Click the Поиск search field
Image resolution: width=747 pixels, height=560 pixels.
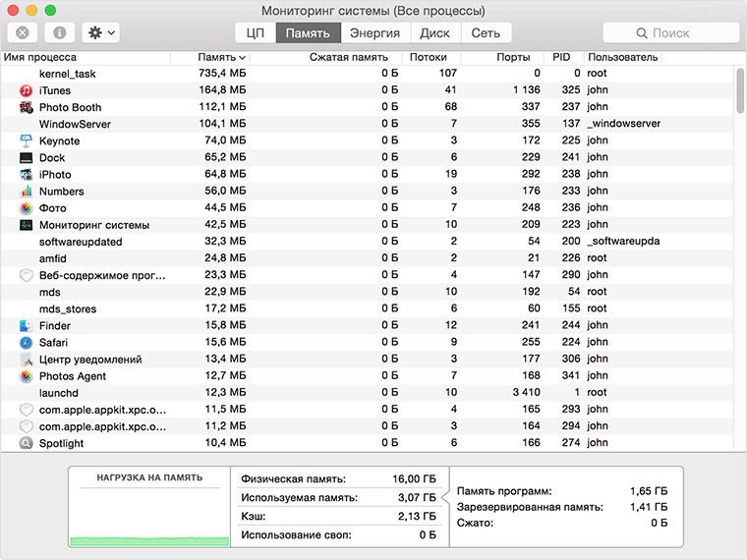pos(670,32)
